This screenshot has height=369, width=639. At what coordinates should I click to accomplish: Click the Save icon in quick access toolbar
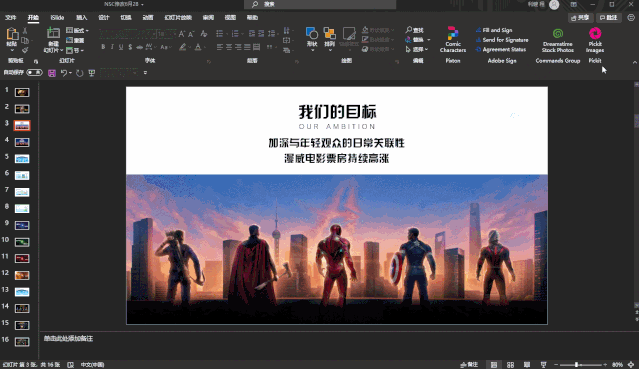coord(52,73)
